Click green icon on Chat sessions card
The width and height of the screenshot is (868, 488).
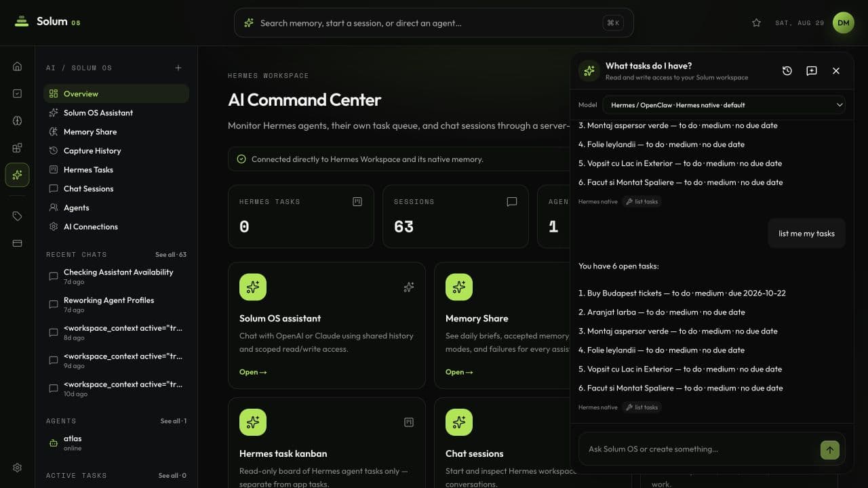point(459,422)
